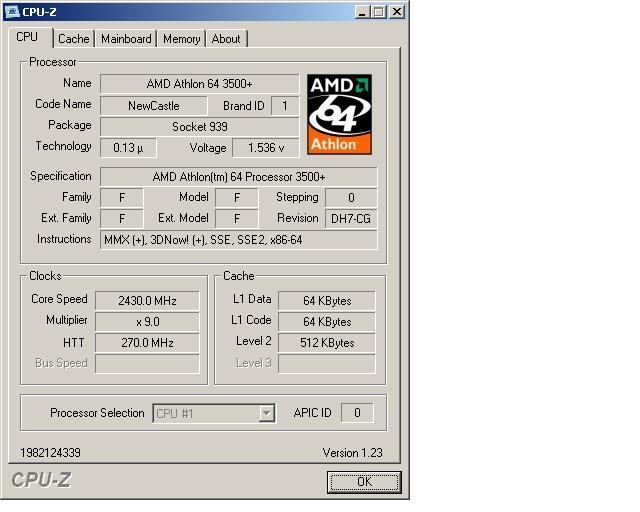This screenshot has width=640, height=512.
Task: Click the Family value field
Action: click(x=122, y=198)
